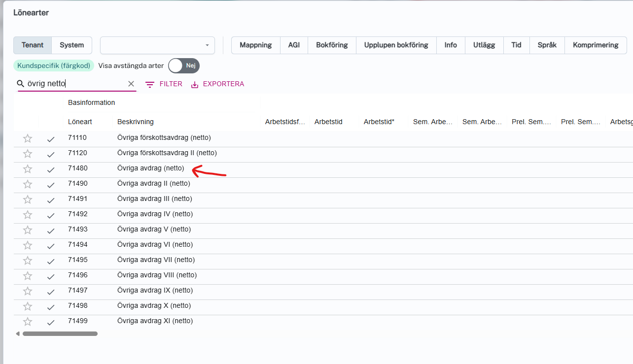The image size is (633, 364).
Task: Click the star icon for row 71495
Action: point(28,261)
